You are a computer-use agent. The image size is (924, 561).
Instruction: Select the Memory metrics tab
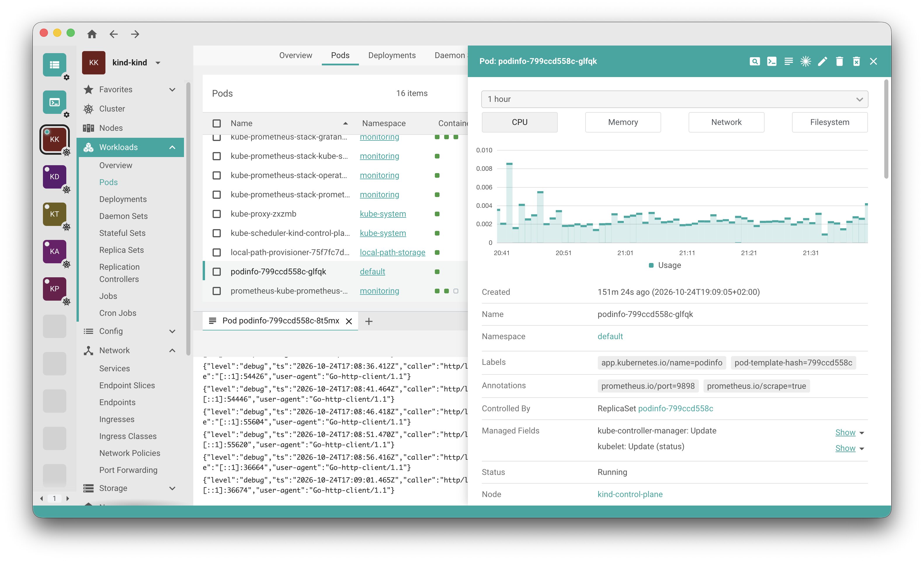(x=623, y=122)
